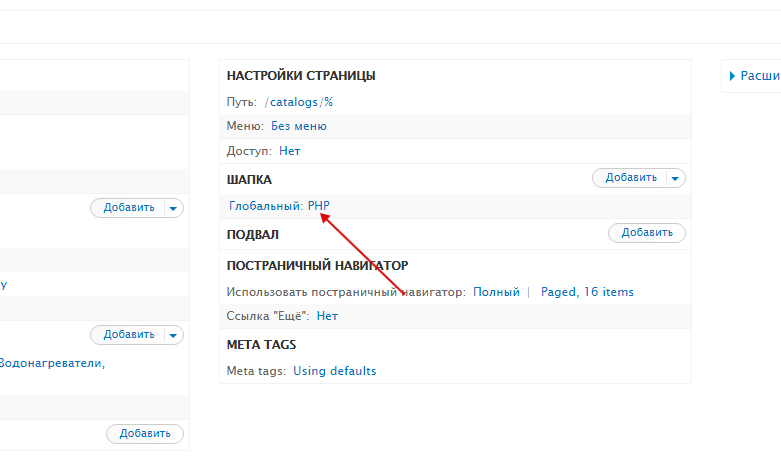This screenshot has height=476, width=781.
Task: Open the Meta tags 'Using defaults' link
Action: 334,371
